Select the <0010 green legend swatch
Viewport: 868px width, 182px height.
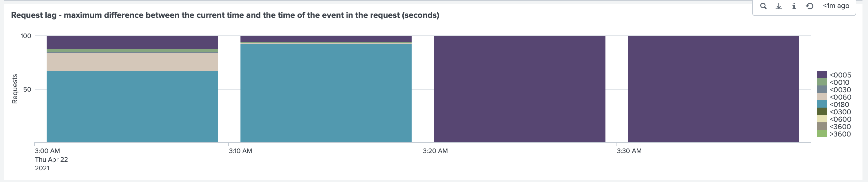(x=822, y=82)
